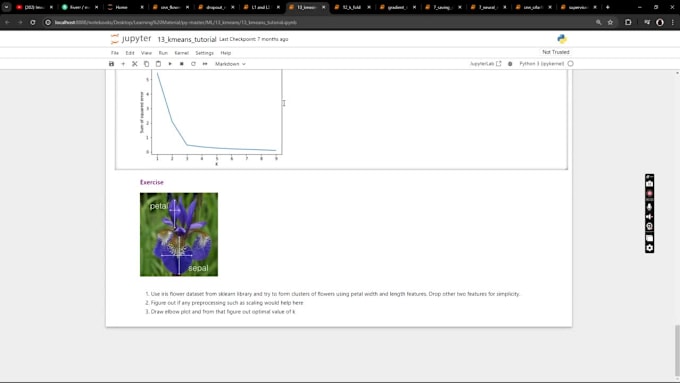Screen dimensions: 680x383
Task: Click the Not Trusted notebook button
Action: click(556, 52)
